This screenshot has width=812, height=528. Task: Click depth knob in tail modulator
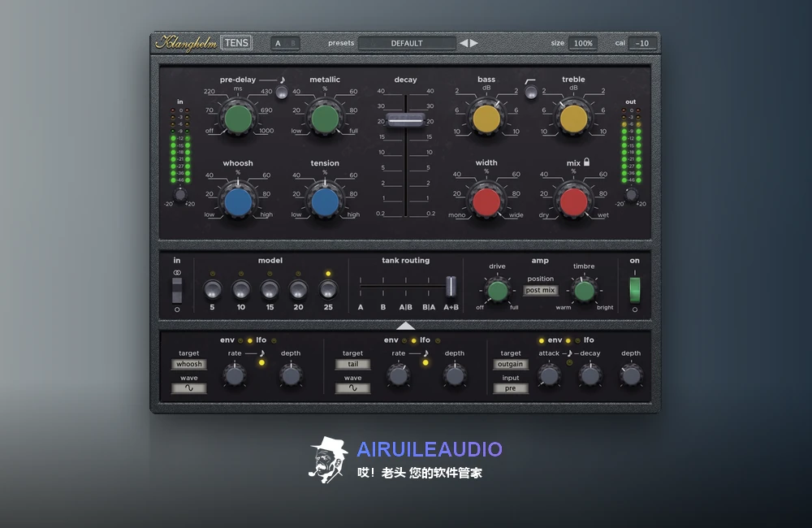[x=454, y=375]
